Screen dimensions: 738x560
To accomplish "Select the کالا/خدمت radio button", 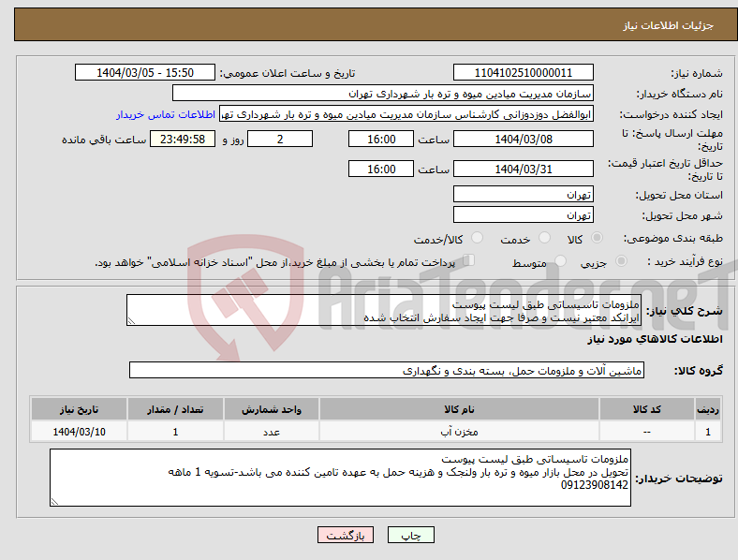I will click(x=478, y=238).
